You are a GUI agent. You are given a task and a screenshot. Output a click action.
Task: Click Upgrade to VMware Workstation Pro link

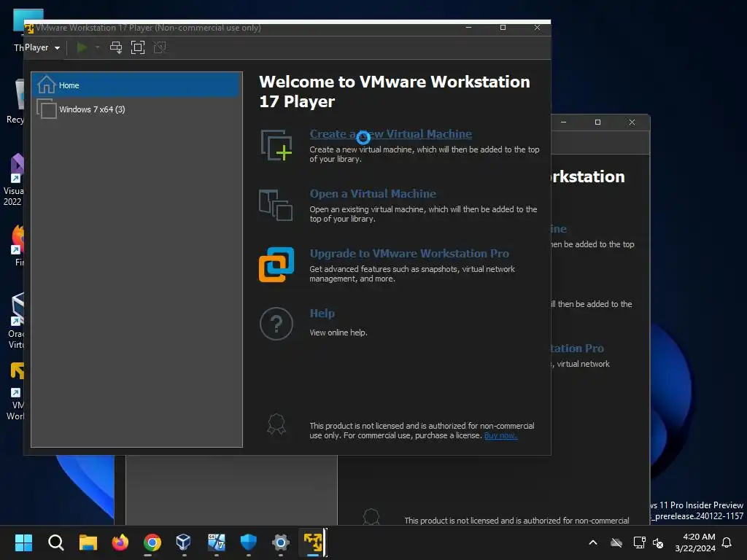click(409, 254)
